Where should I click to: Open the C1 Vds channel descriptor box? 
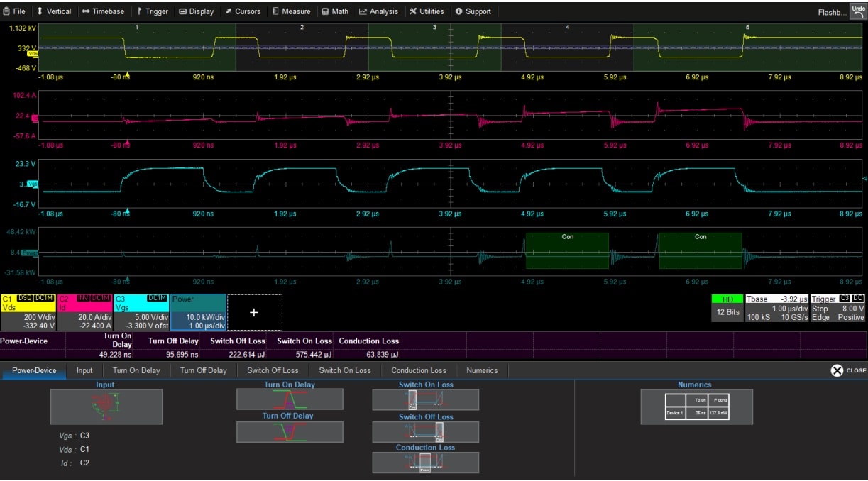[x=28, y=312]
